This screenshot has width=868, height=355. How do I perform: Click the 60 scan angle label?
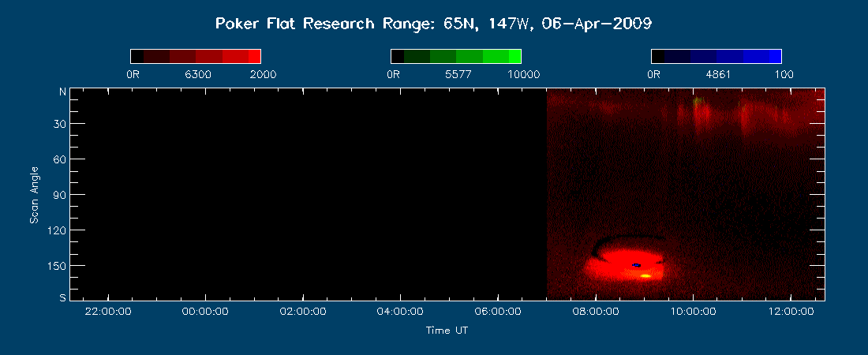coord(58,159)
